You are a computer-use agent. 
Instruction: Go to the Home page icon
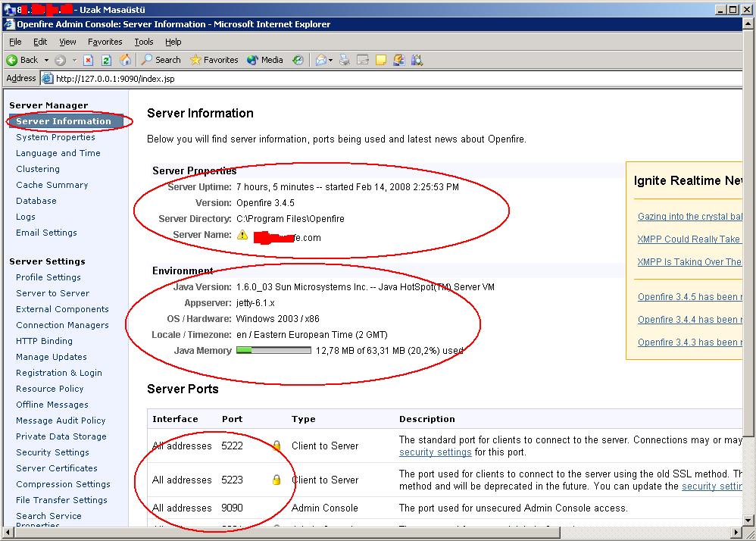pyautogui.click(x=125, y=60)
